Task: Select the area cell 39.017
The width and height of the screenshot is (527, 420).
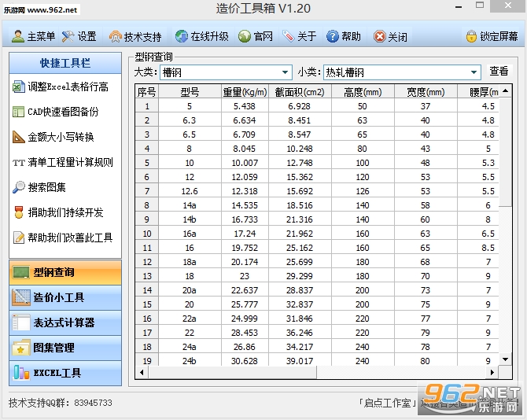Action: (x=300, y=361)
